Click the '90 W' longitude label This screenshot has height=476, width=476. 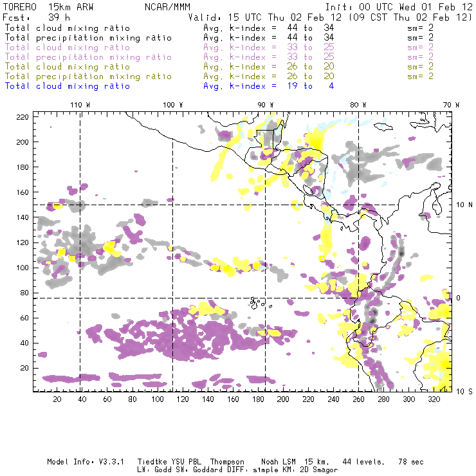pyautogui.click(x=266, y=105)
